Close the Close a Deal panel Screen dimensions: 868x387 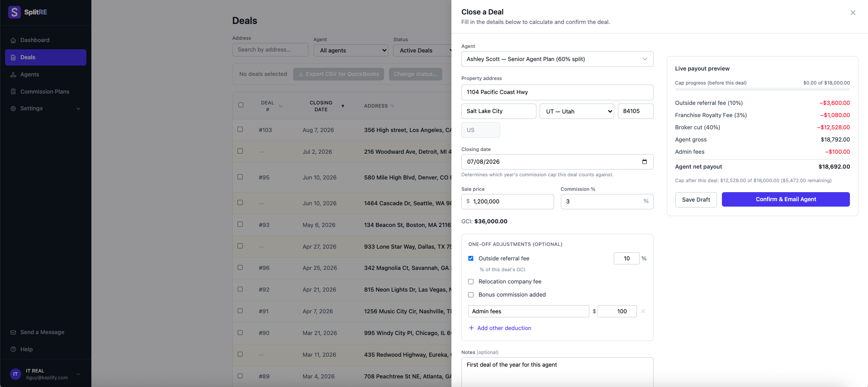coord(853,13)
